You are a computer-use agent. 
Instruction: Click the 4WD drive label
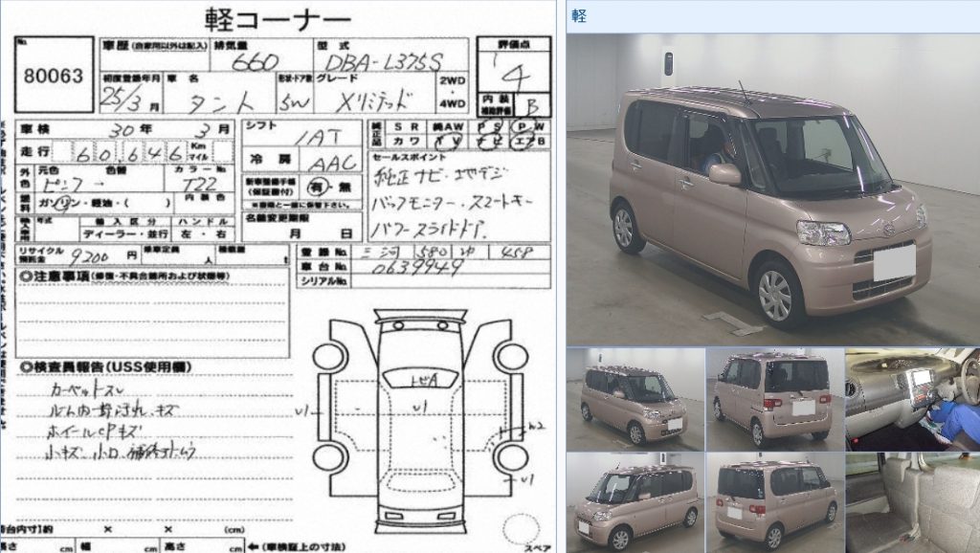pyautogui.click(x=453, y=103)
